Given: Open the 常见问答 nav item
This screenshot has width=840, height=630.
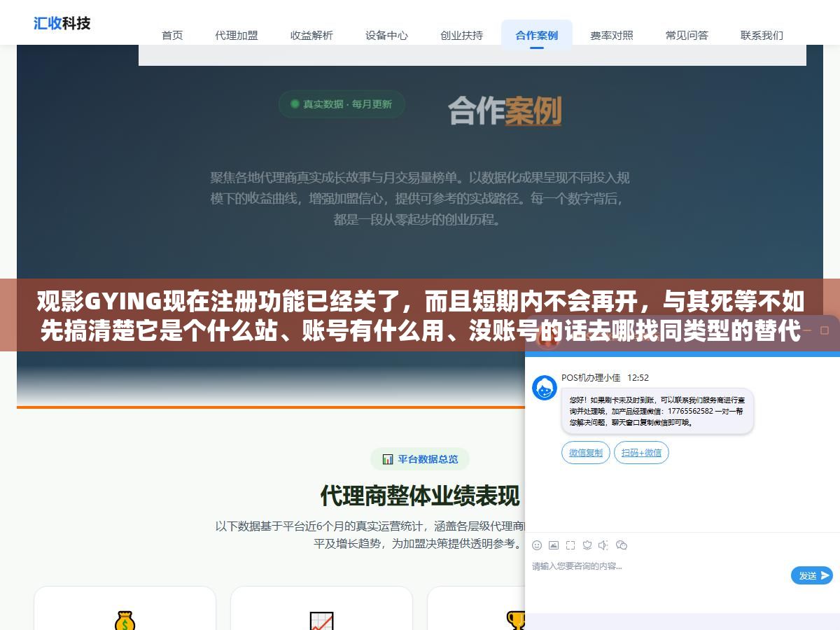Looking at the screenshot, I should tap(687, 35).
